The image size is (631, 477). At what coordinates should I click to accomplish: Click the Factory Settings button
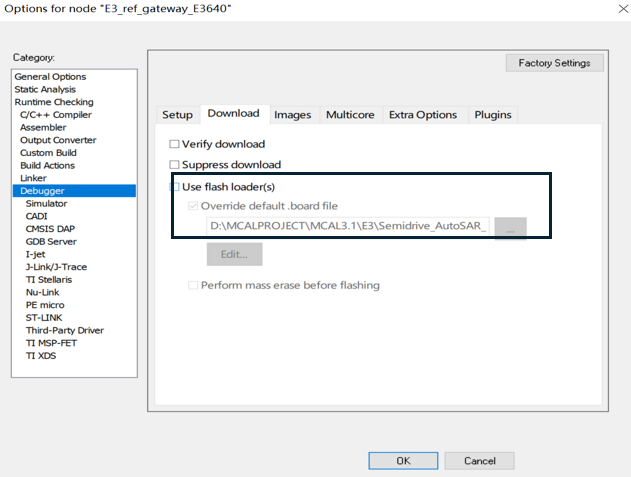pyautogui.click(x=554, y=63)
